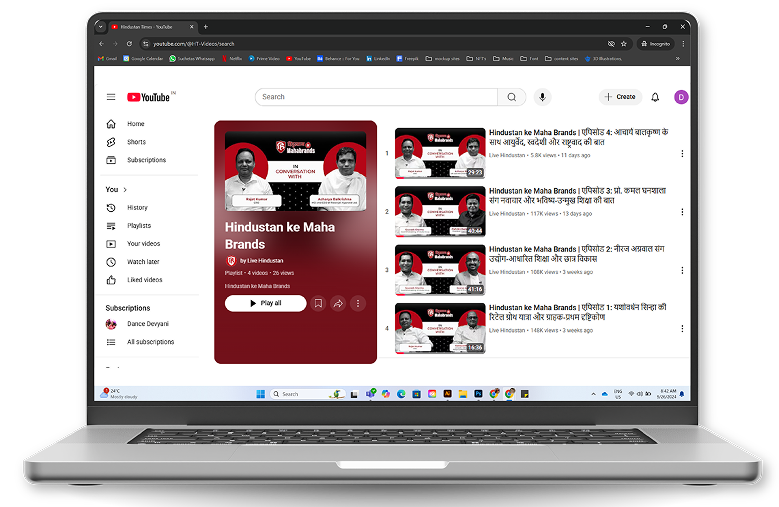779x507 pixels.
Task: Expand the Music bookmark folder
Action: tap(503, 59)
